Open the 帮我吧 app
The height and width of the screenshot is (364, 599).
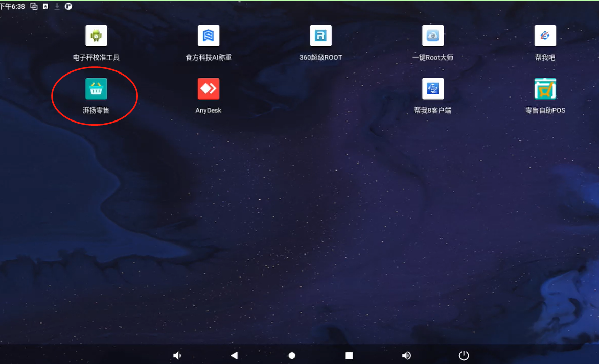[x=545, y=36]
